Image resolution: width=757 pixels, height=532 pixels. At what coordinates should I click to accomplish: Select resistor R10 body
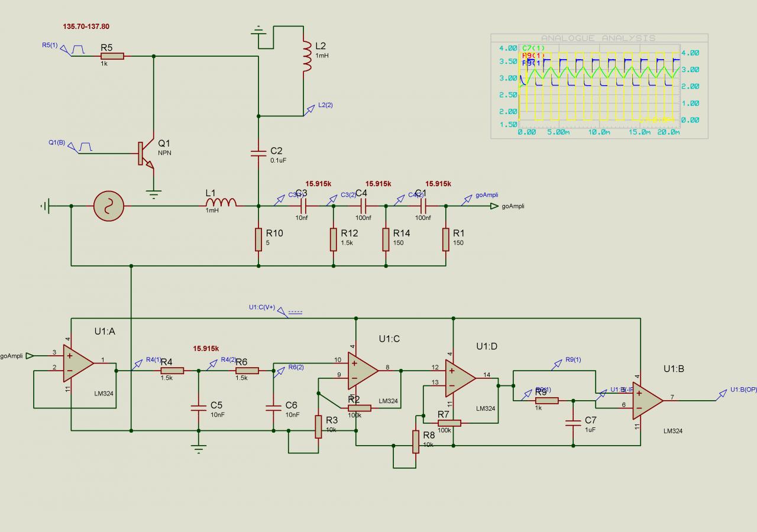258,239
